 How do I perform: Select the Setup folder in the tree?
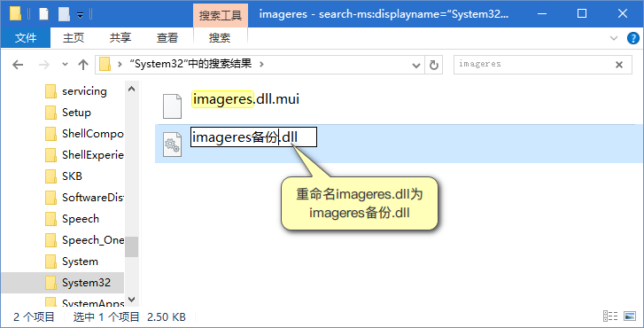tap(76, 113)
